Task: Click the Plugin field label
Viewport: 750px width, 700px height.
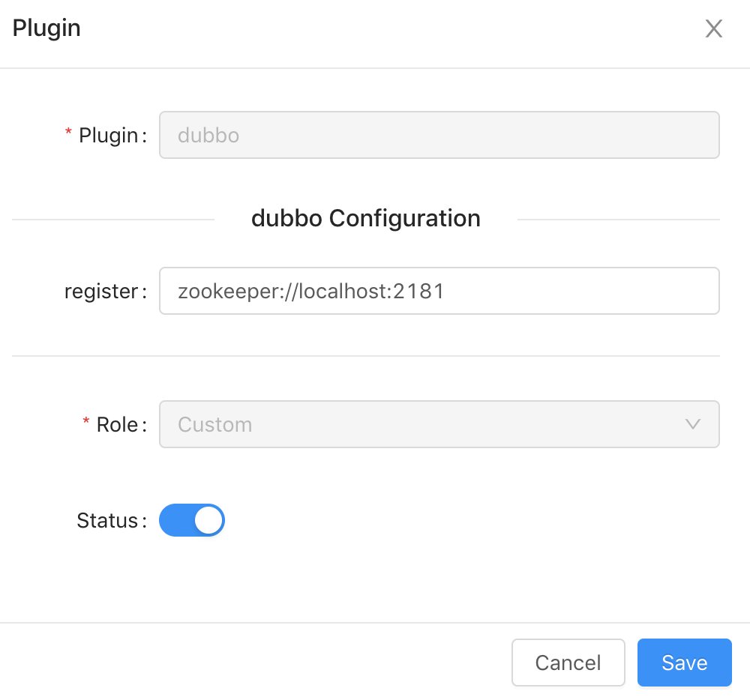Action: point(109,135)
